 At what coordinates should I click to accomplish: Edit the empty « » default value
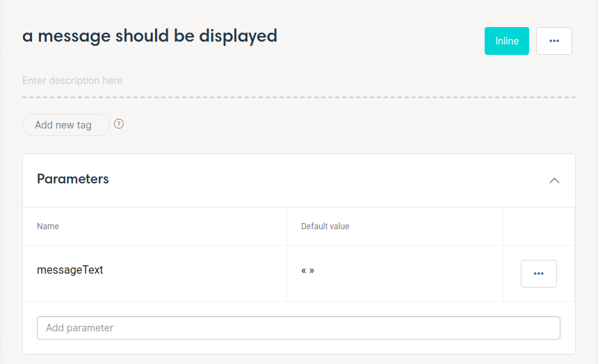[307, 271]
